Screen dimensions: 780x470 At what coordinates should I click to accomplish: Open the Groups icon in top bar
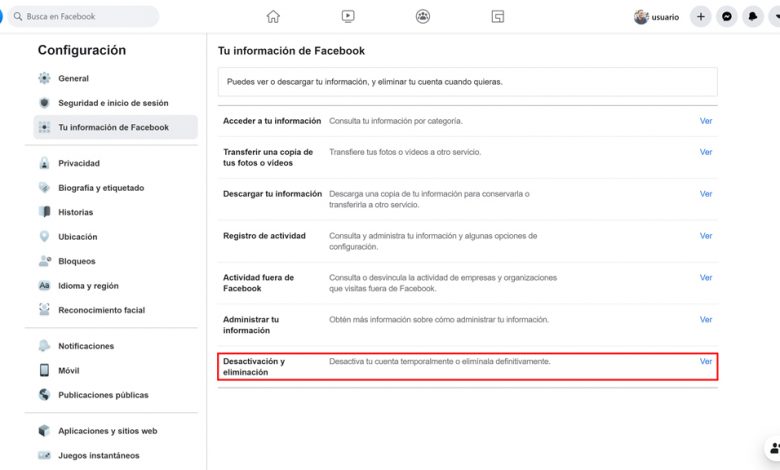pyautogui.click(x=423, y=16)
